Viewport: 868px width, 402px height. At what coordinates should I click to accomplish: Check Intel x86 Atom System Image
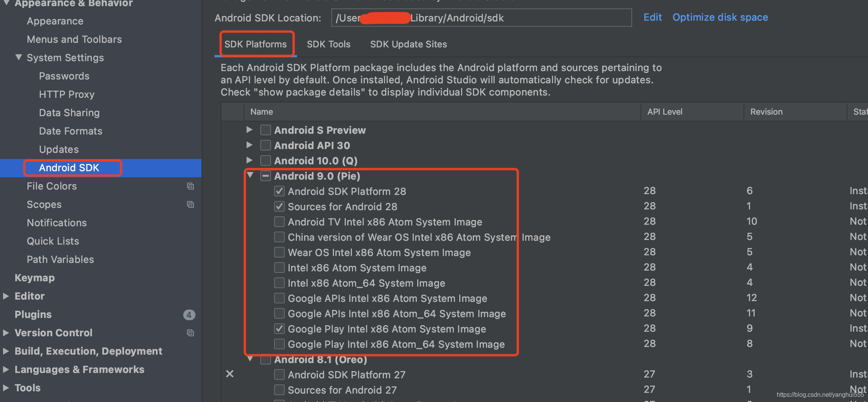pyautogui.click(x=279, y=267)
